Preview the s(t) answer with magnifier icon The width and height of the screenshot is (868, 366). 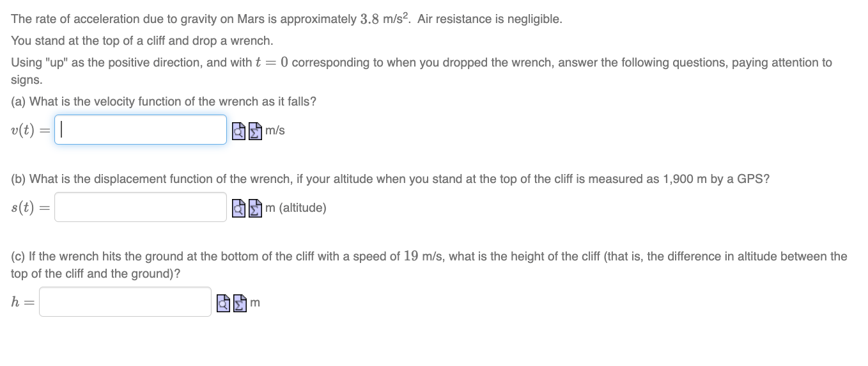pyautogui.click(x=239, y=208)
